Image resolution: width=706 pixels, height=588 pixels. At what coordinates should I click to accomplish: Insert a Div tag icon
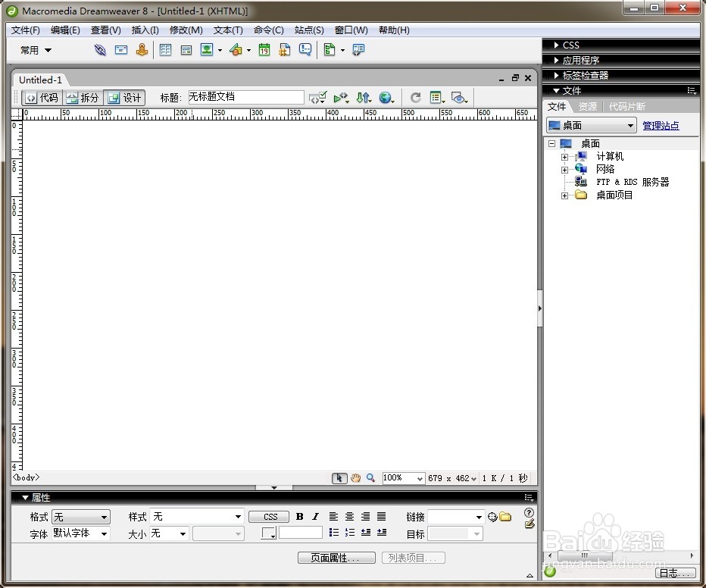[186, 50]
